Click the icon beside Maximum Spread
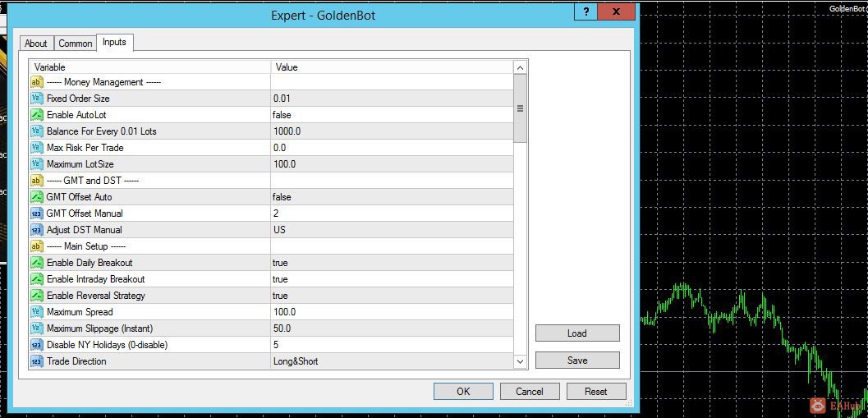Viewport: 868px width, 418px height. point(36,312)
